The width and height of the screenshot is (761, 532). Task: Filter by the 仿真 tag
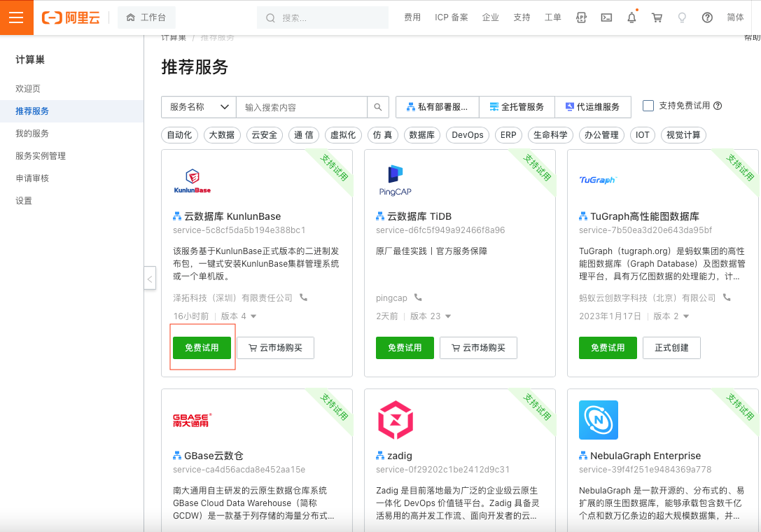(x=382, y=135)
